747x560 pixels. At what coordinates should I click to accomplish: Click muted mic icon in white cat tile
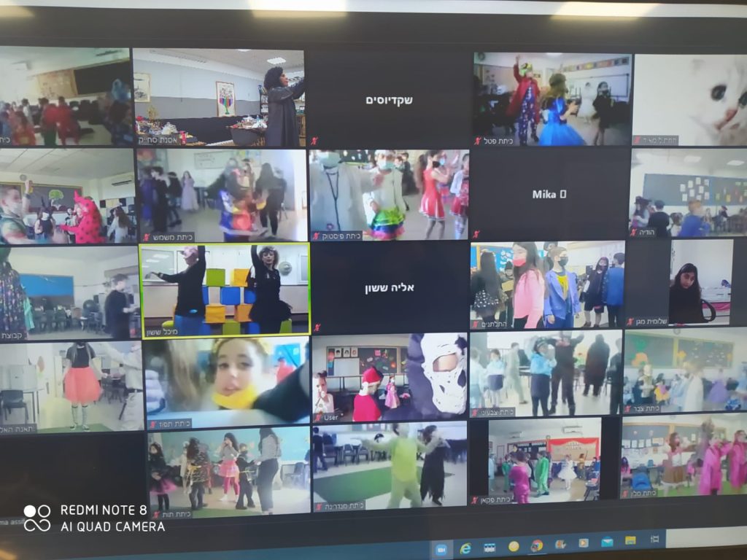(637, 141)
